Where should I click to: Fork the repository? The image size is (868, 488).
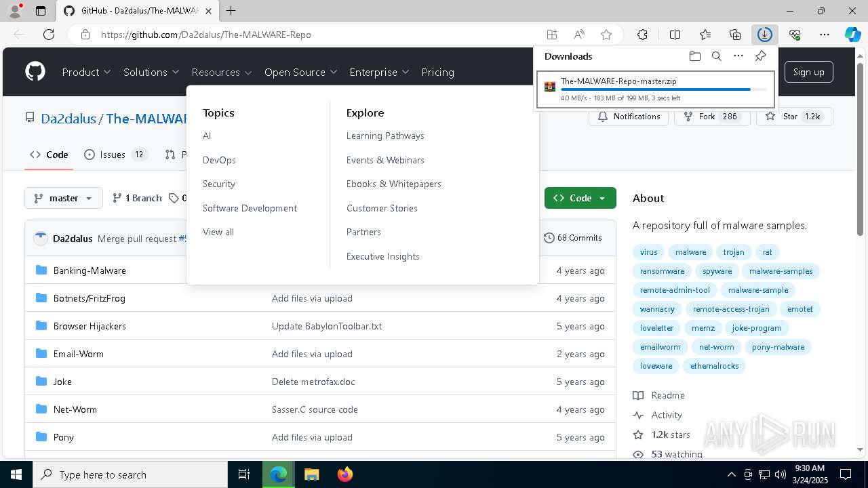712,117
